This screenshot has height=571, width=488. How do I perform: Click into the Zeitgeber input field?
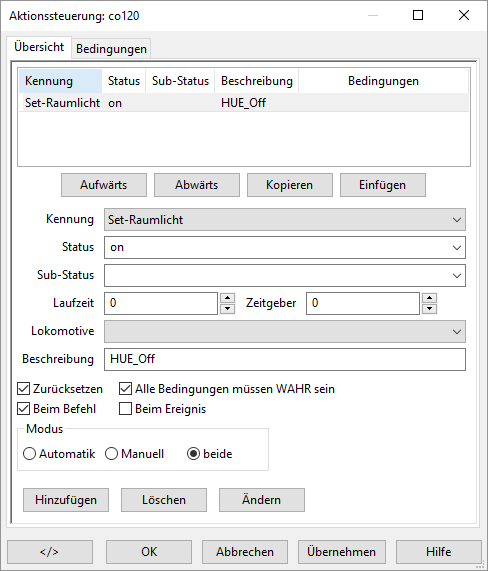click(x=363, y=303)
